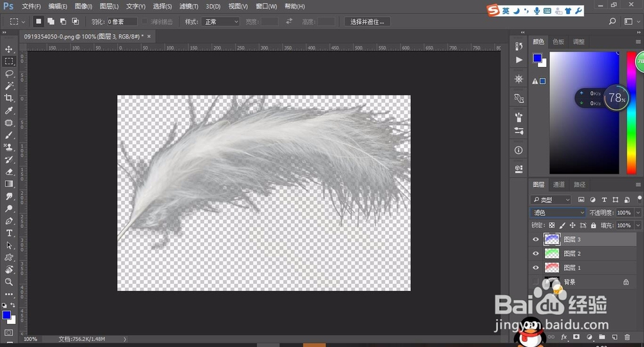Viewport: 644px width, 347px height.
Task: Open the Actions play panel icon
Action: click(x=518, y=60)
